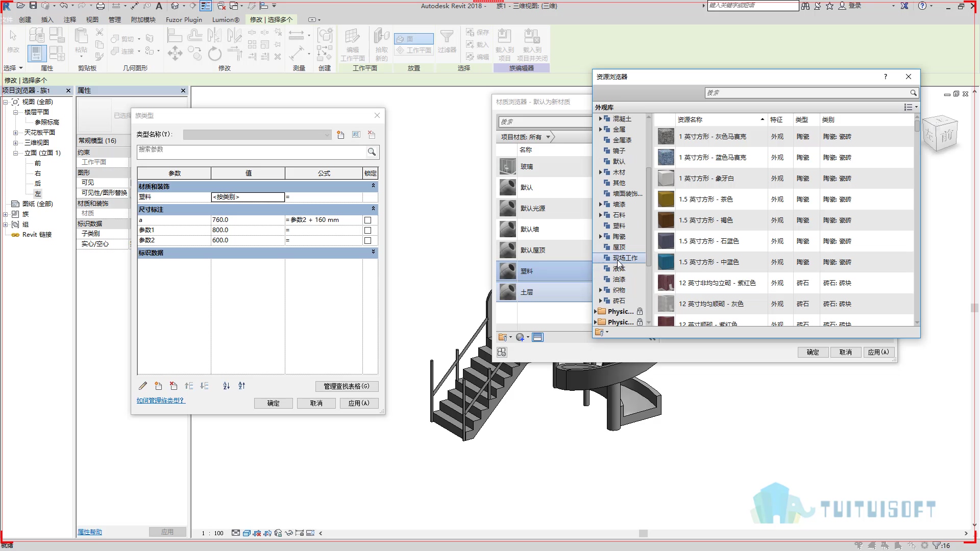
Task: Toggle lock checkbox for 参数1
Action: tap(367, 230)
